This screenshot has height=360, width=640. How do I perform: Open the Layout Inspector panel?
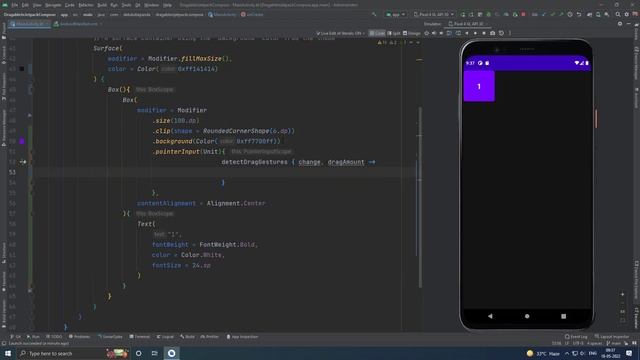612,337
